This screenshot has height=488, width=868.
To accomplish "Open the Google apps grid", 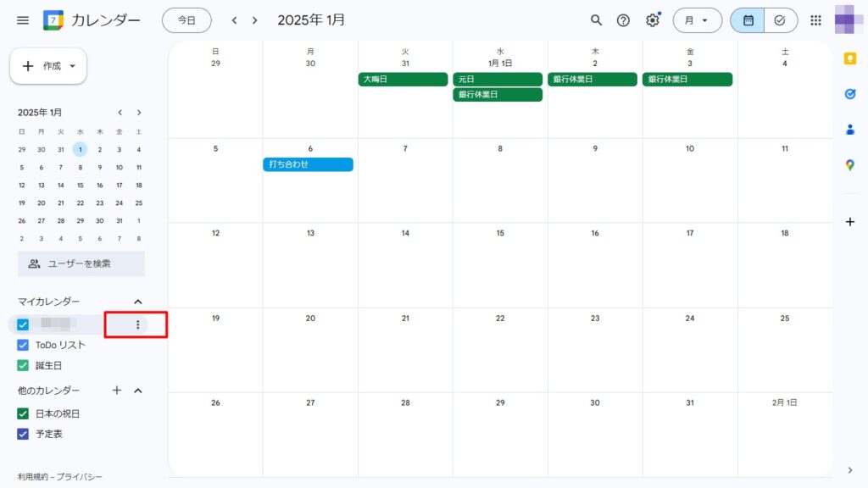I will tap(816, 20).
